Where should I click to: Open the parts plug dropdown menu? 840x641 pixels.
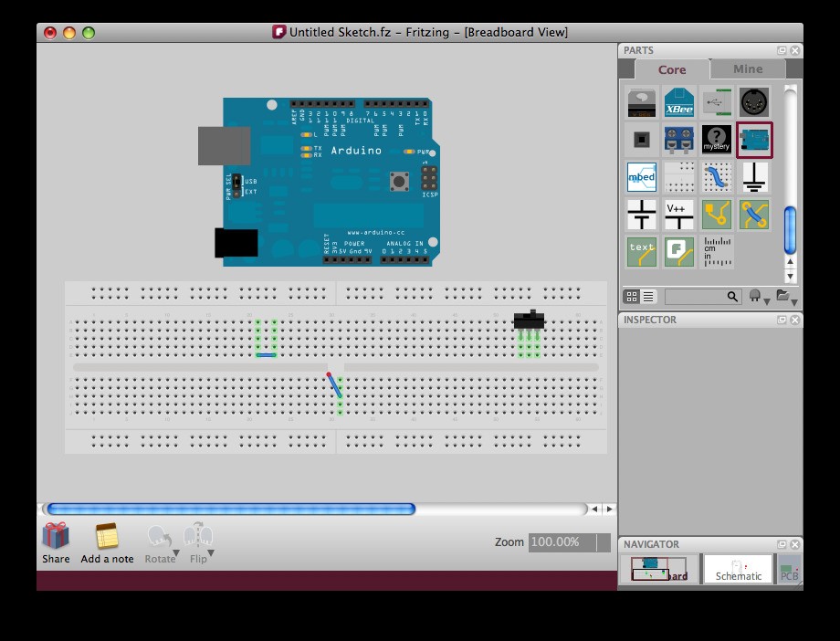coord(757,297)
